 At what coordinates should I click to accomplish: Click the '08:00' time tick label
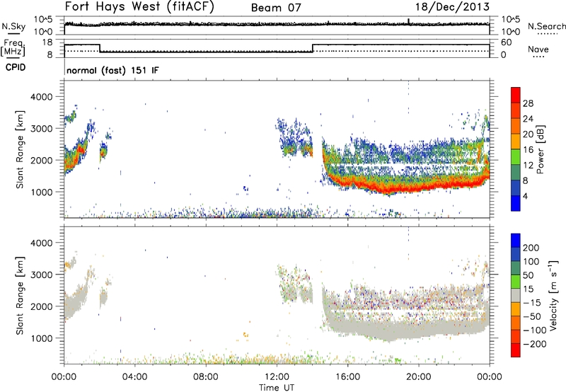tap(206, 377)
